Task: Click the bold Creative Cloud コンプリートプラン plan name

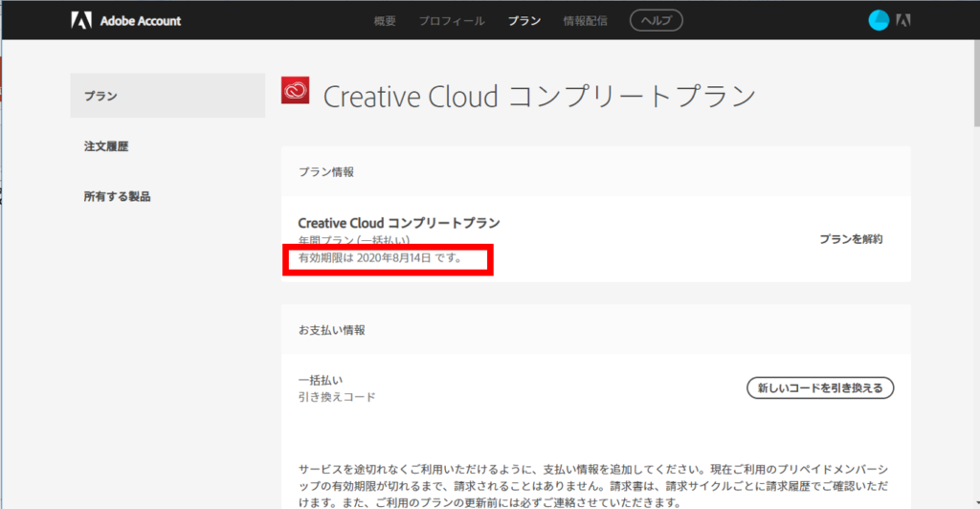Action: [x=399, y=223]
